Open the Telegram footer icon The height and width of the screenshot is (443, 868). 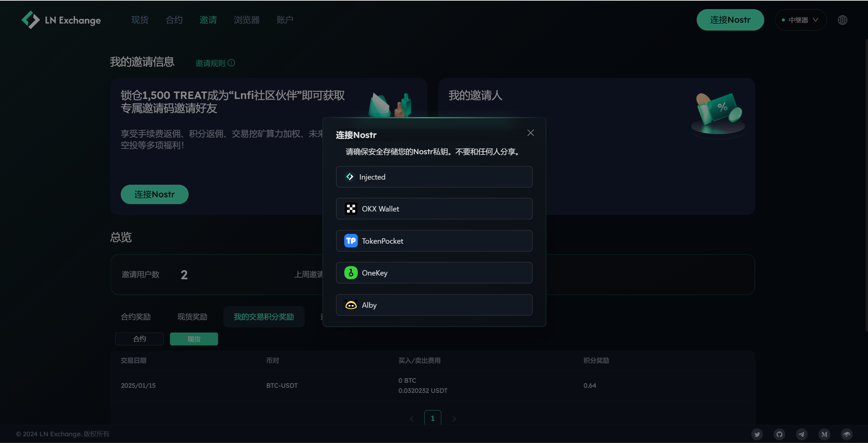point(802,434)
